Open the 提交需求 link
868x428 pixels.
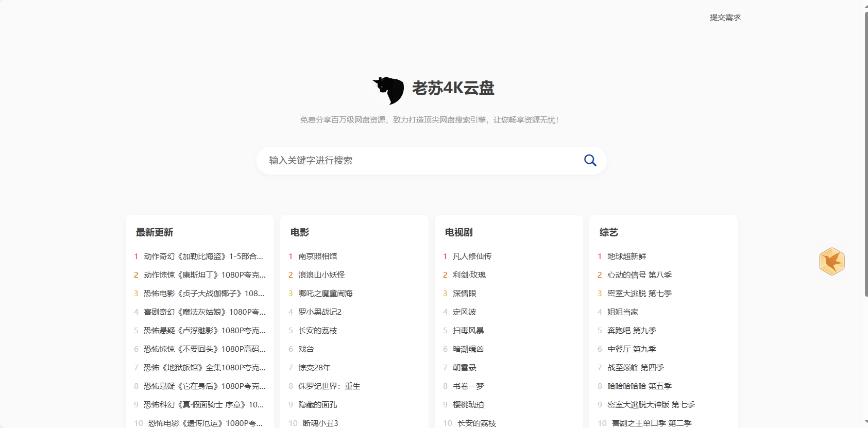click(725, 17)
